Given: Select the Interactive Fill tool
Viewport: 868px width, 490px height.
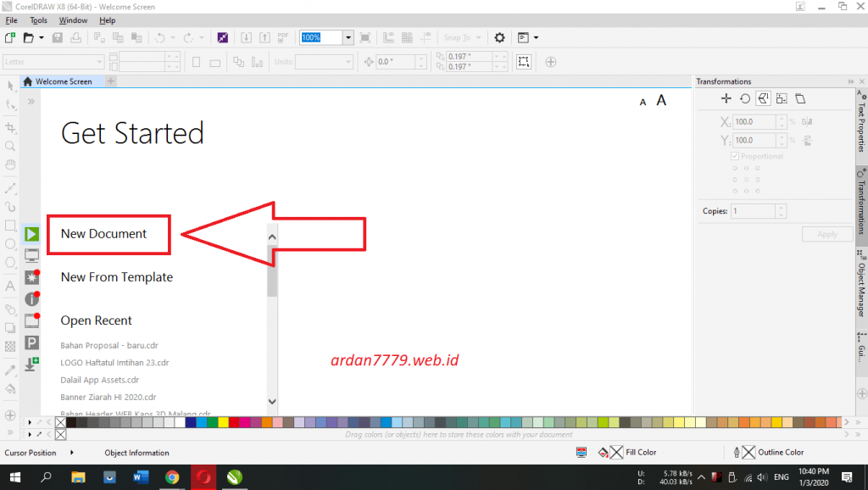Looking at the screenshot, I should click(10, 389).
